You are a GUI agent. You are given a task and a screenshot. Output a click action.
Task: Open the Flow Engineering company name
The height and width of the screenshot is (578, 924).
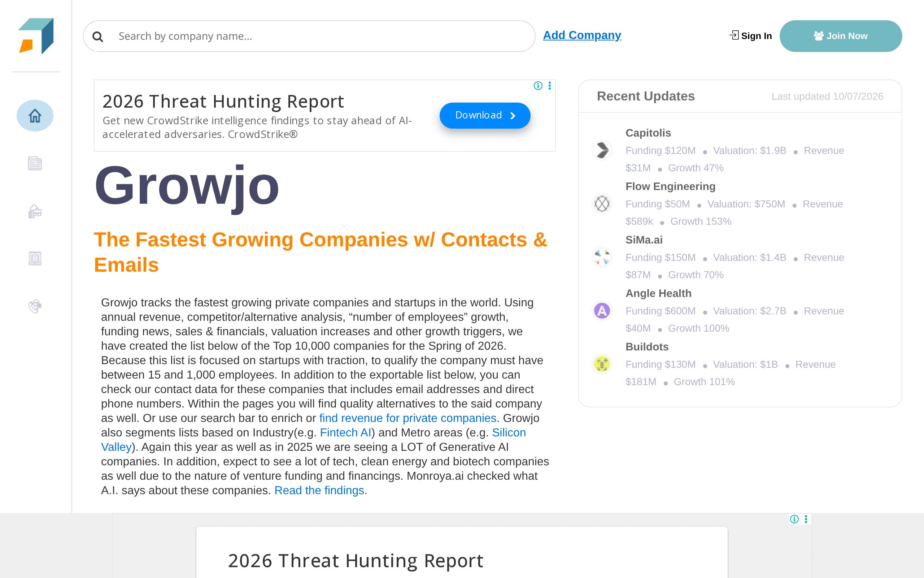click(671, 186)
